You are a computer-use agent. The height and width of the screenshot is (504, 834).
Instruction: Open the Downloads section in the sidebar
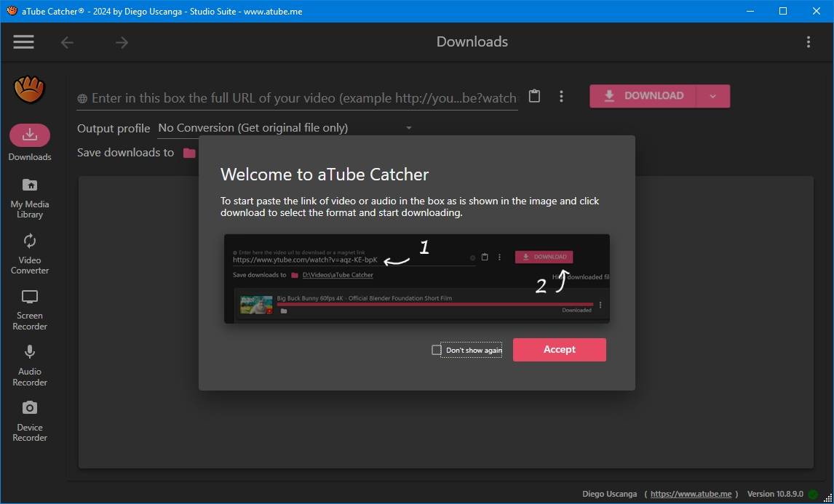click(30, 143)
